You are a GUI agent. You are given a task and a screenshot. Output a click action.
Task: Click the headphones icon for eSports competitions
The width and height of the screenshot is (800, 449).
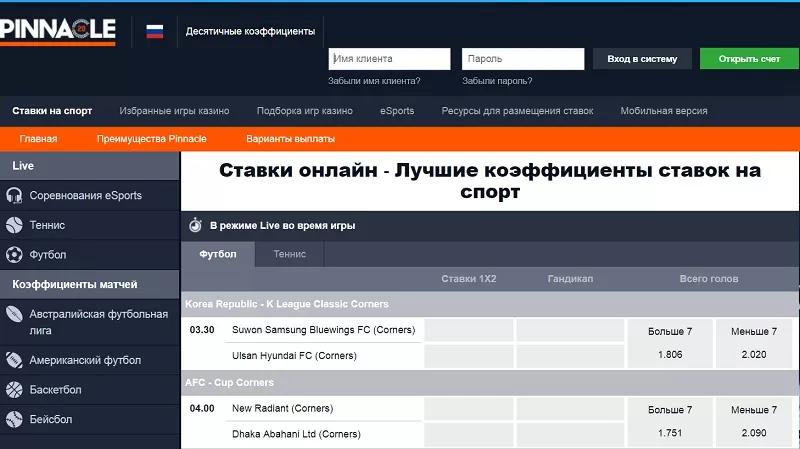(14, 196)
